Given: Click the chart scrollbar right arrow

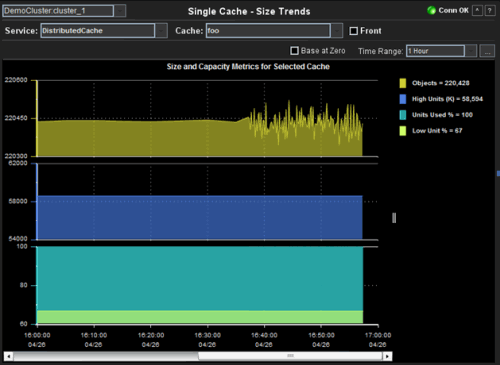Looking at the screenshot, I should coord(387,356).
